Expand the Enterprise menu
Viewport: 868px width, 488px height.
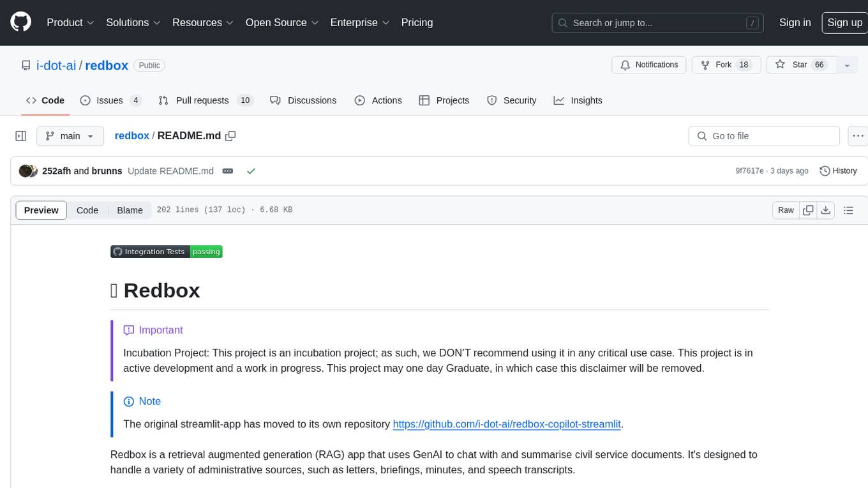tap(359, 22)
